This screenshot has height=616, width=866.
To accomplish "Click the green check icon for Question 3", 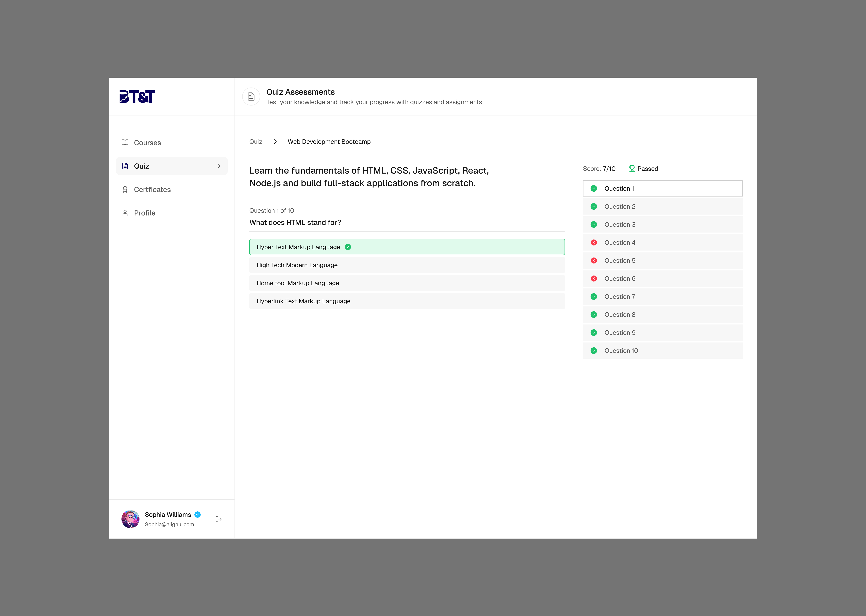I will [x=594, y=225].
